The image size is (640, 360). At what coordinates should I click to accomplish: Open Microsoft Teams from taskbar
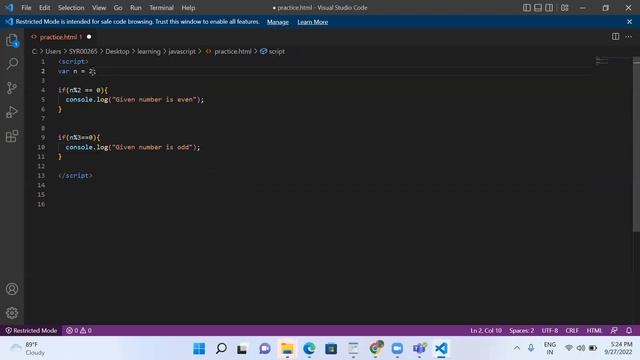[419, 349]
